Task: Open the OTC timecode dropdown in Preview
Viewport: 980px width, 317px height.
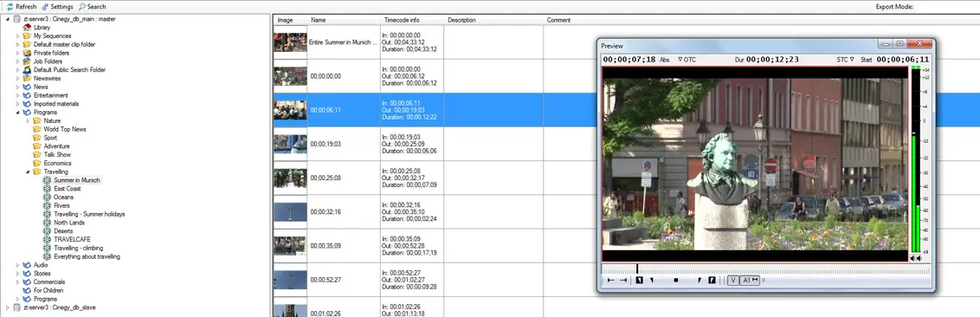Action: pos(687,60)
